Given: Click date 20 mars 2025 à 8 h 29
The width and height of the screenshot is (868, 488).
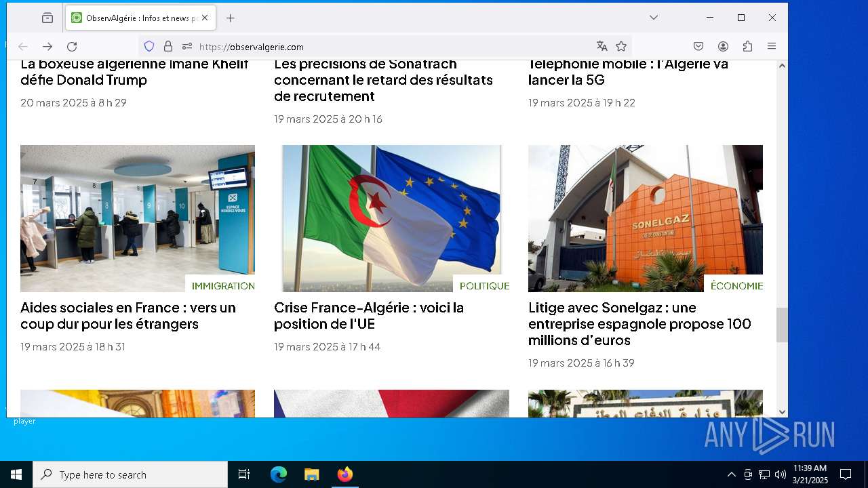Looking at the screenshot, I should point(73,103).
